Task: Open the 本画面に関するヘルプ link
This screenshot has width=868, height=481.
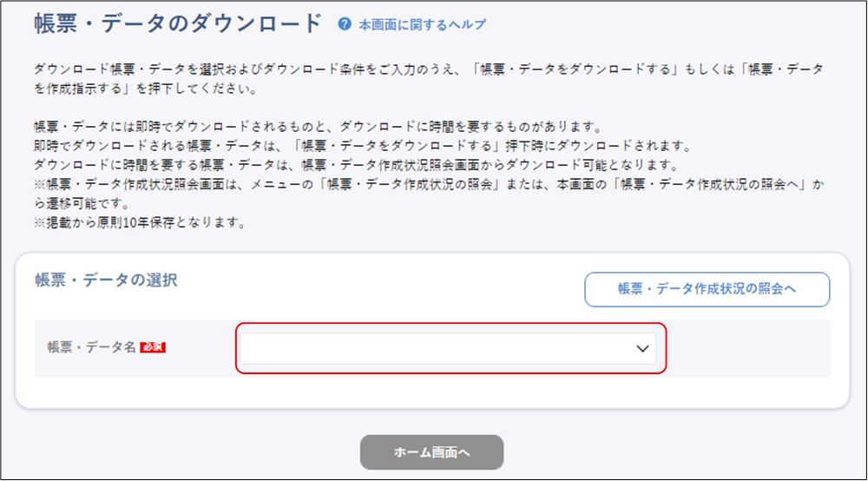Action: (x=423, y=24)
